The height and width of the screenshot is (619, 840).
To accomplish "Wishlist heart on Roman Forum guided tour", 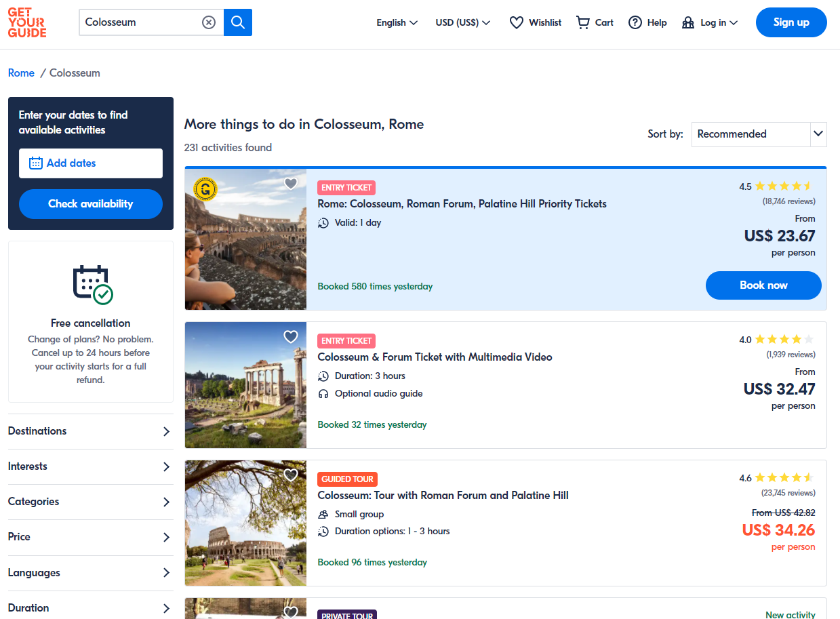I will click(x=291, y=475).
